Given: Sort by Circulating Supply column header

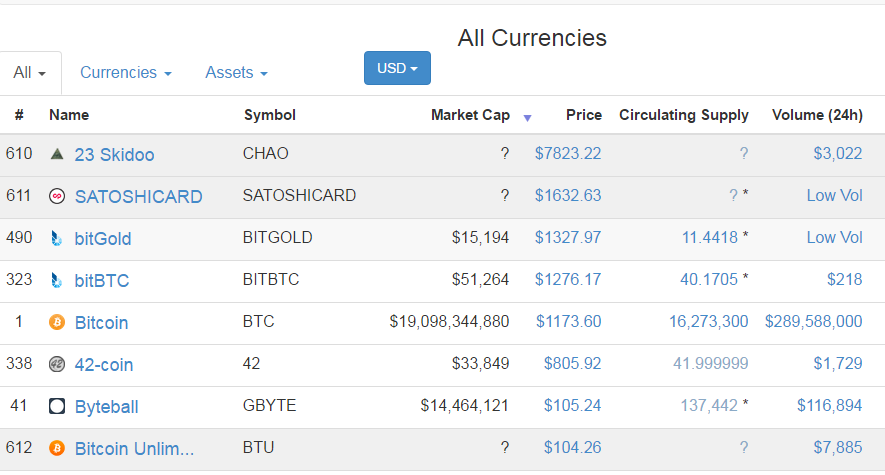Looking at the screenshot, I should pyautogui.click(x=684, y=115).
